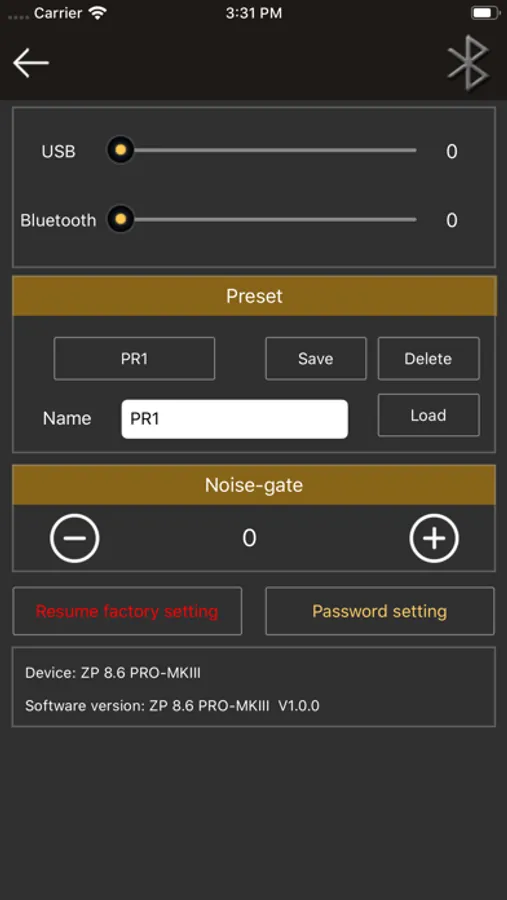Delete the selected preset
Image resolution: width=507 pixels, height=900 pixels.
tap(428, 359)
